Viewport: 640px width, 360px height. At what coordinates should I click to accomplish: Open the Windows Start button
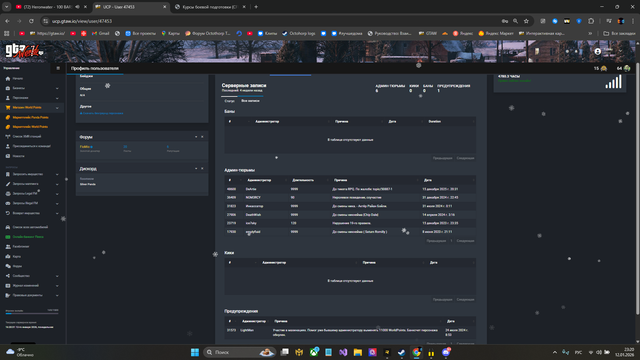(195, 352)
